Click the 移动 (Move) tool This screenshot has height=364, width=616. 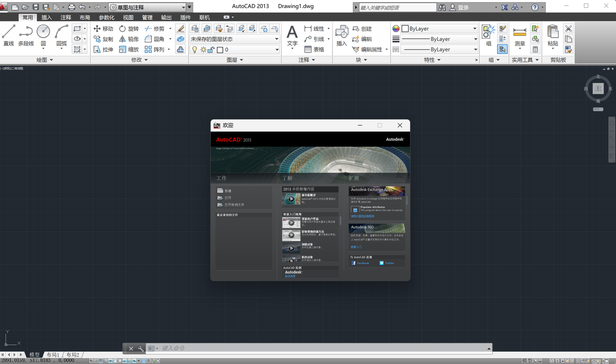(x=104, y=29)
